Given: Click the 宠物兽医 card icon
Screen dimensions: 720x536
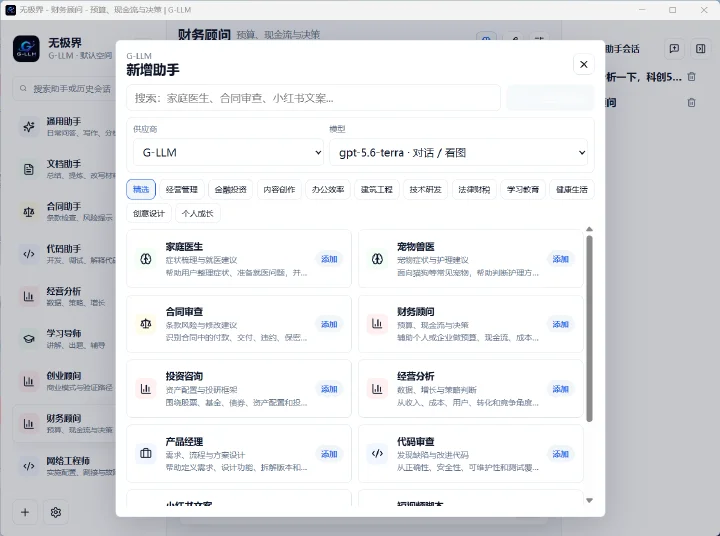Looking at the screenshot, I should click(x=377, y=259).
